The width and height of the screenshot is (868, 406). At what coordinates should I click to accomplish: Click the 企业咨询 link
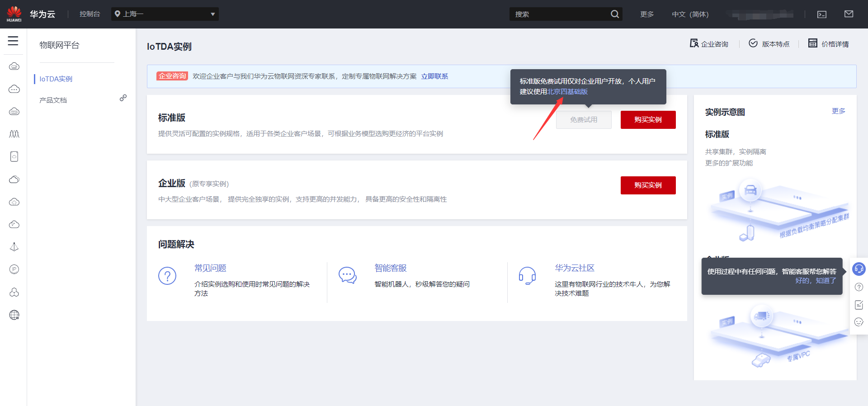[715, 44]
